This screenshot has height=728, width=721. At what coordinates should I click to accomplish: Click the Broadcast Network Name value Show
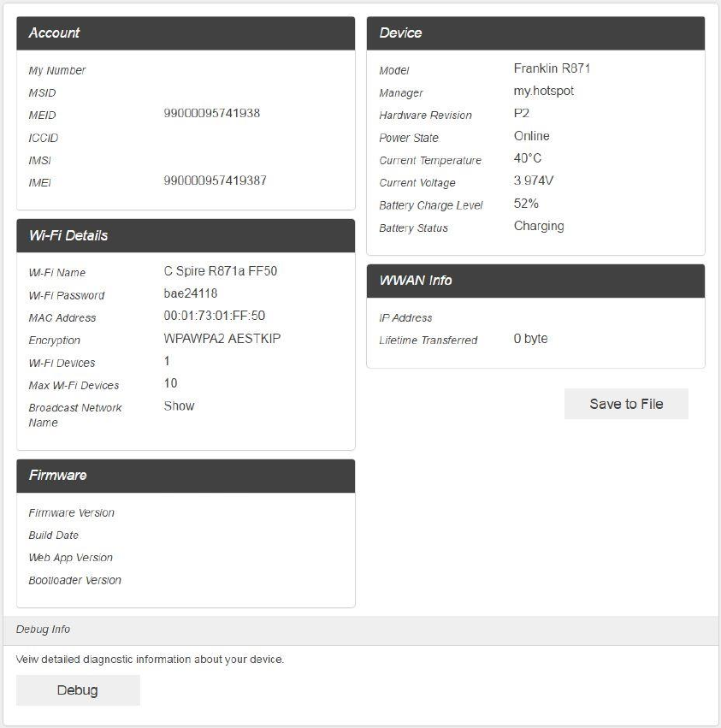click(x=179, y=406)
